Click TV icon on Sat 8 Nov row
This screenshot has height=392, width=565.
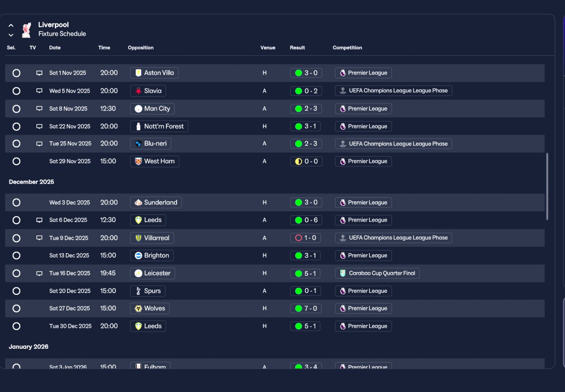[39, 109]
